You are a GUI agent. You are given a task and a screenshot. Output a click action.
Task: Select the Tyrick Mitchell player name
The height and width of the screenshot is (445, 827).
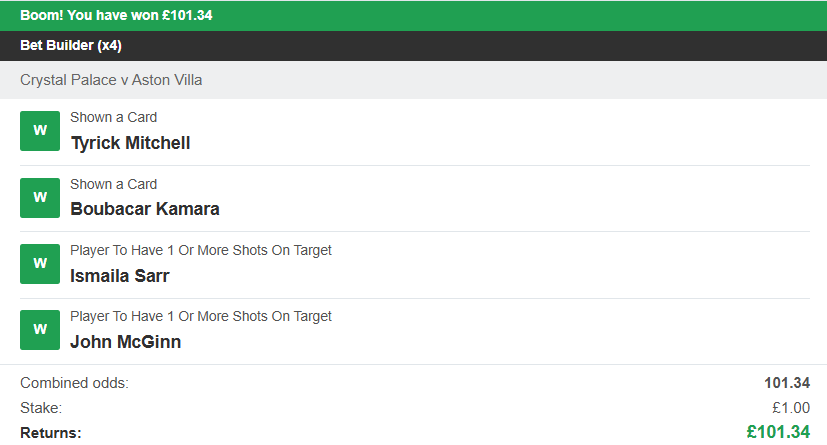[130, 143]
